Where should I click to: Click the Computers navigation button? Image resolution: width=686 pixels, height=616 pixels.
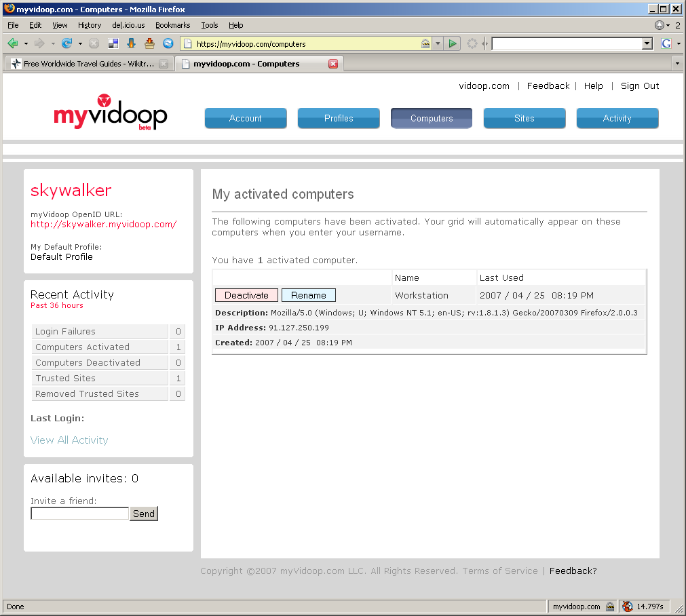(x=432, y=118)
